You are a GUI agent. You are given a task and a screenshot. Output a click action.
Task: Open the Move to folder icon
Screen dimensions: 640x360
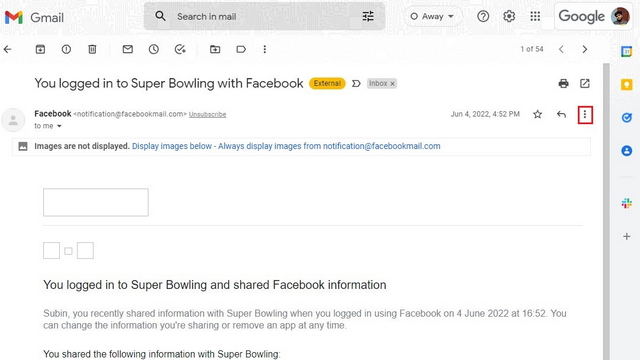coord(215,49)
